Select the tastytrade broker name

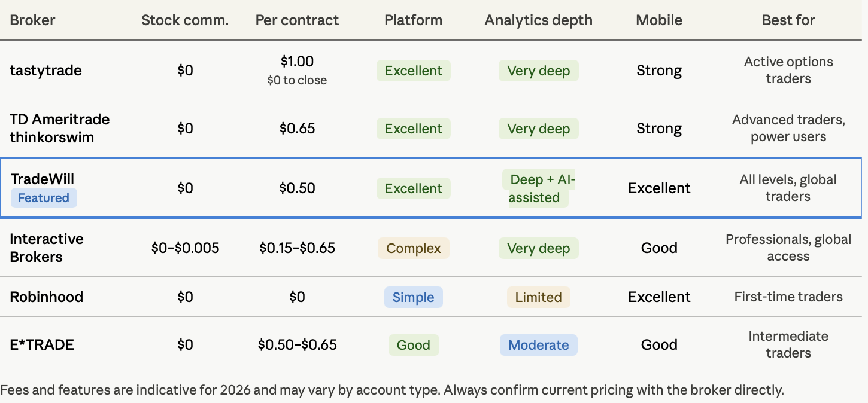point(45,71)
